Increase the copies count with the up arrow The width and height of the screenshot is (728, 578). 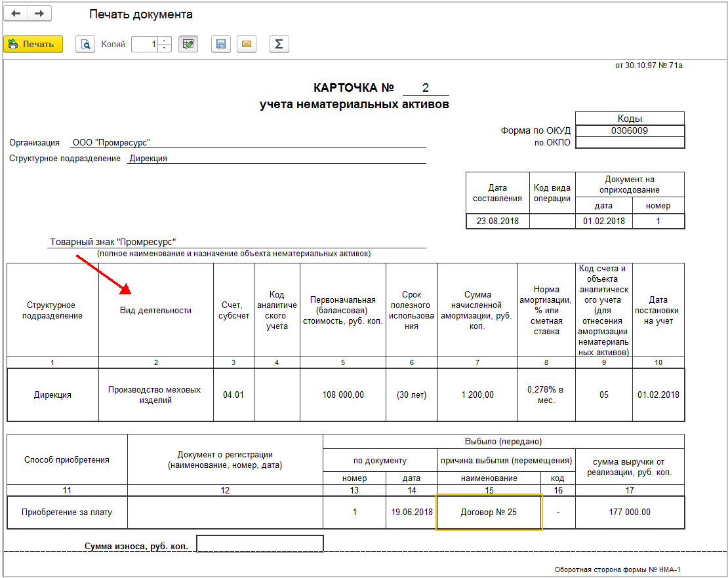tap(165, 41)
